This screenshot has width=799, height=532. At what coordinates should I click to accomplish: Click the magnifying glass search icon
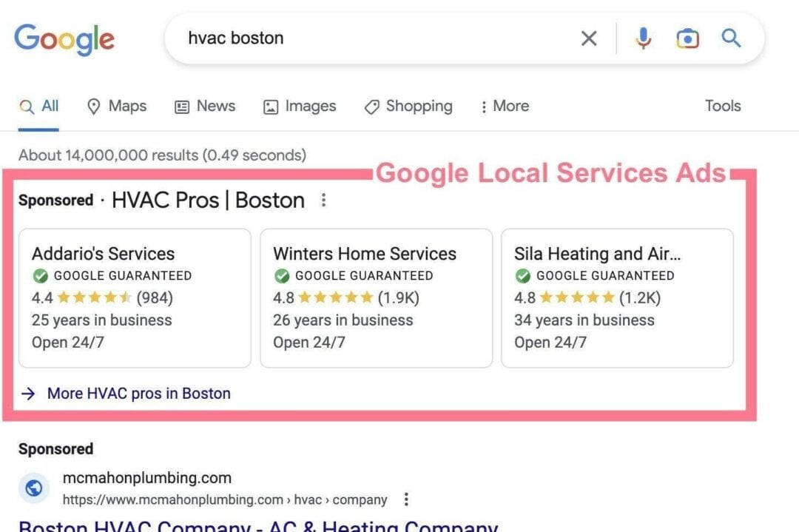tap(731, 38)
